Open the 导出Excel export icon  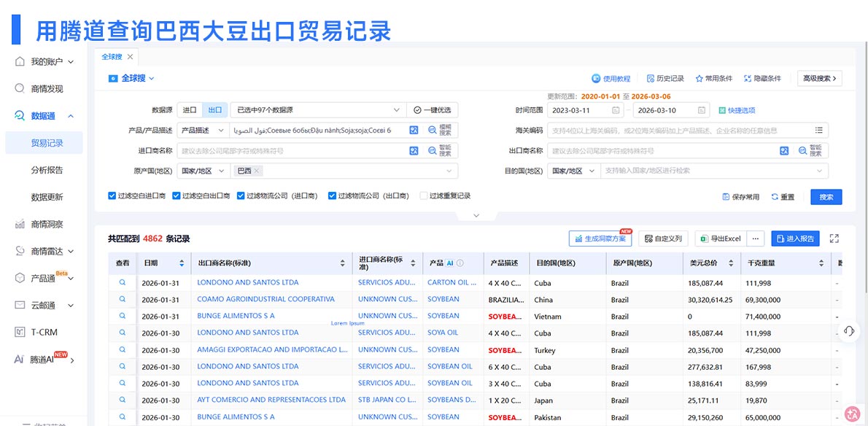tap(704, 239)
